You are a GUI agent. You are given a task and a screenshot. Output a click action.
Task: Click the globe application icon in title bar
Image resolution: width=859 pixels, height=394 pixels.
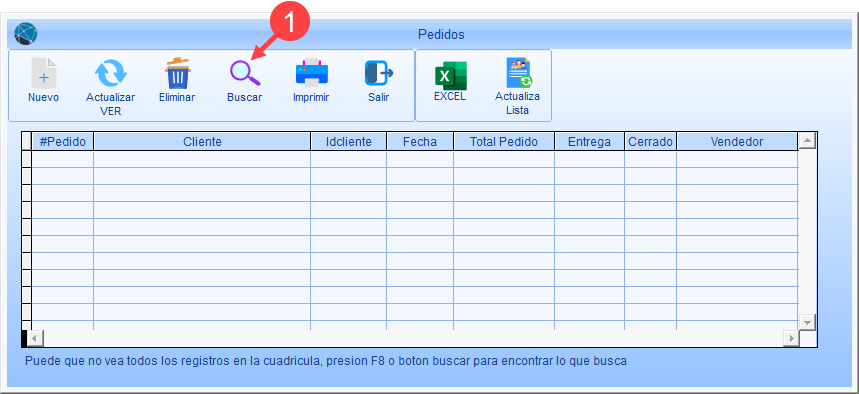[26, 34]
